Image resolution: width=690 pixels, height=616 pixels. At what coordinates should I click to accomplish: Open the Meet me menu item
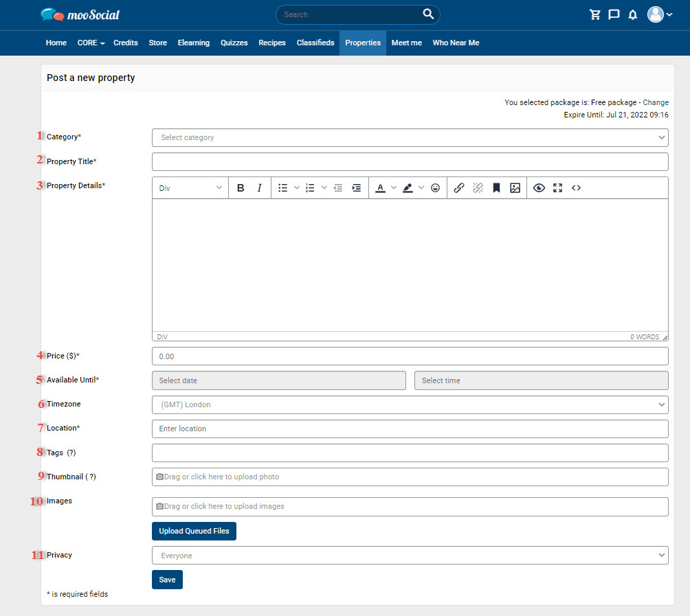[x=407, y=43]
